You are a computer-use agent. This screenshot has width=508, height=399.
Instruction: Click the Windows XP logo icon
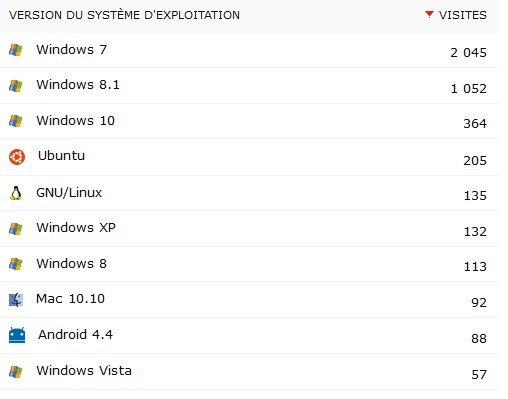pyautogui.click(x=15, y=229)
